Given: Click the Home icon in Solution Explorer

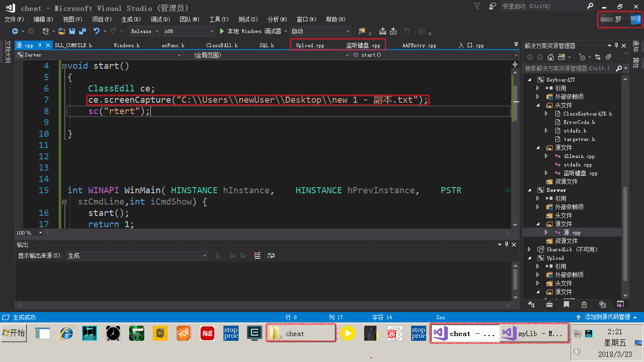Looking at the screenshot, I should pyautogui.click(x=550, y=57).
